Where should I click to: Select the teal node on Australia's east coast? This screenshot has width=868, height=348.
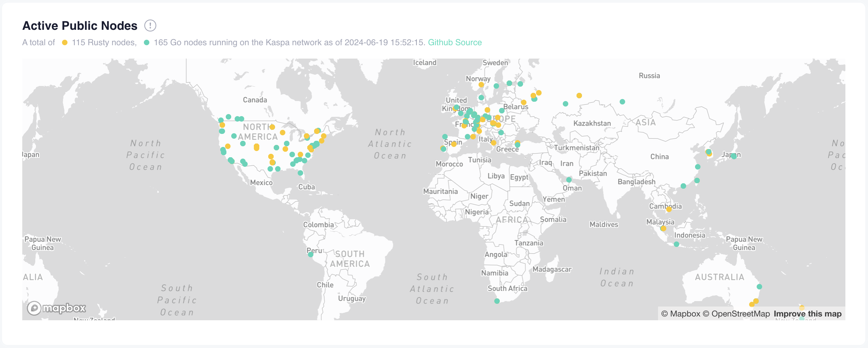click(759, 287)
